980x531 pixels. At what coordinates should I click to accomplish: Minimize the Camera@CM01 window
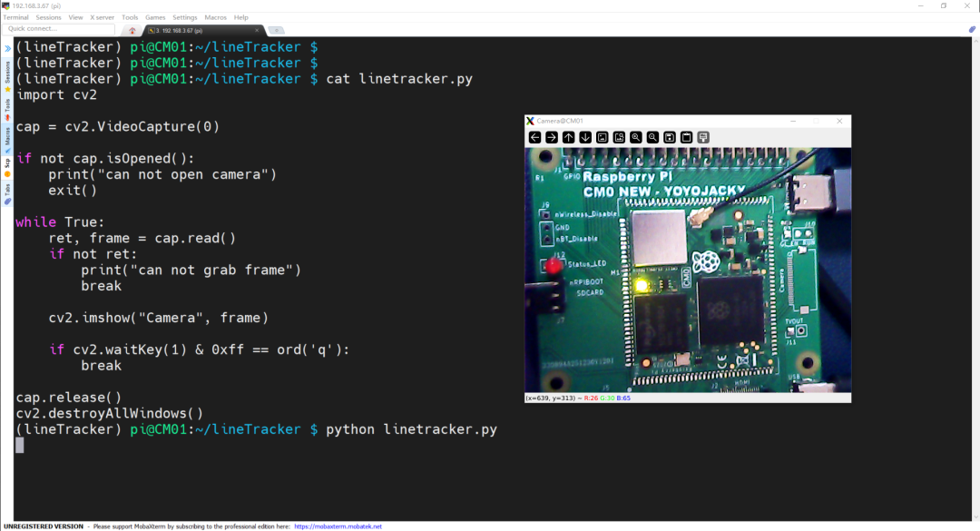click(793, 121)
